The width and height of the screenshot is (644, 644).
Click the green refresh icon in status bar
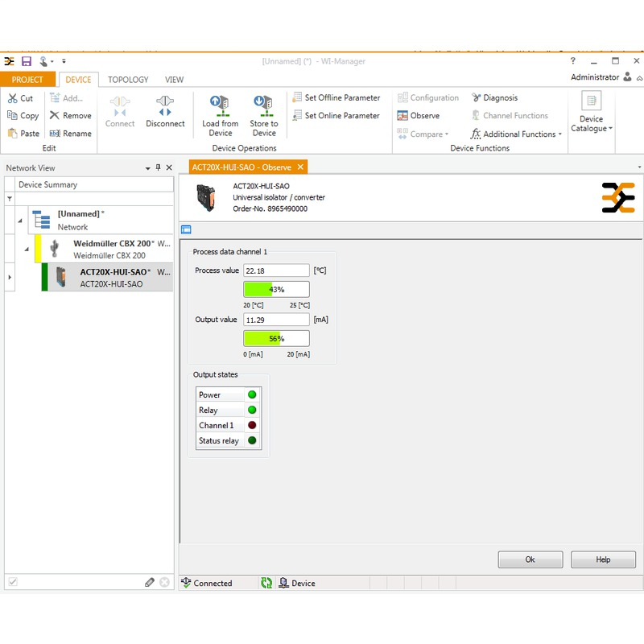(x=266, y=583)
